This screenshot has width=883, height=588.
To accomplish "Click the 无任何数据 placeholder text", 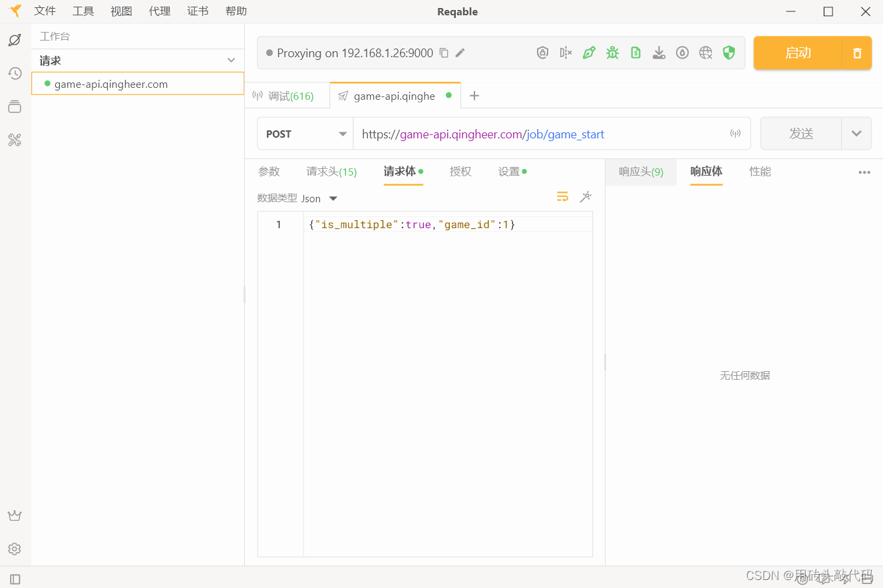I will coord(745,375).
